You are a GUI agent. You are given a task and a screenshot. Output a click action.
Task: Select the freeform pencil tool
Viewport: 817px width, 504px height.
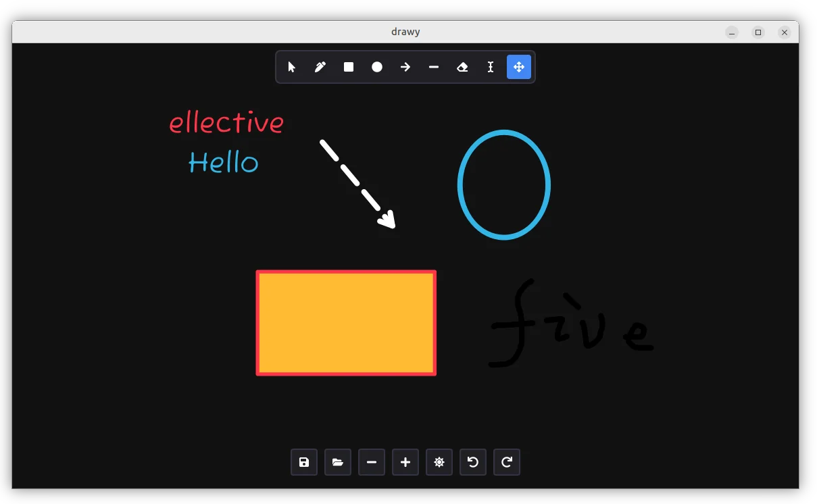coord(320,67)
